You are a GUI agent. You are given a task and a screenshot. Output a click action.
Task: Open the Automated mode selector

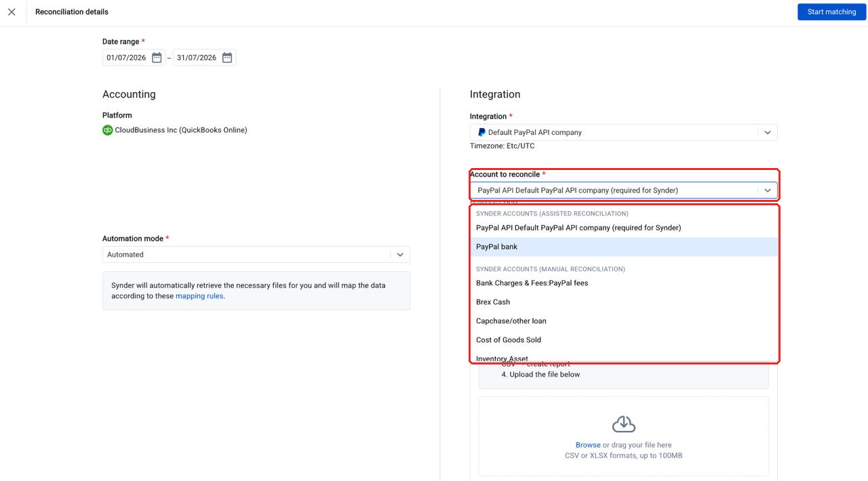click(256, 255)
